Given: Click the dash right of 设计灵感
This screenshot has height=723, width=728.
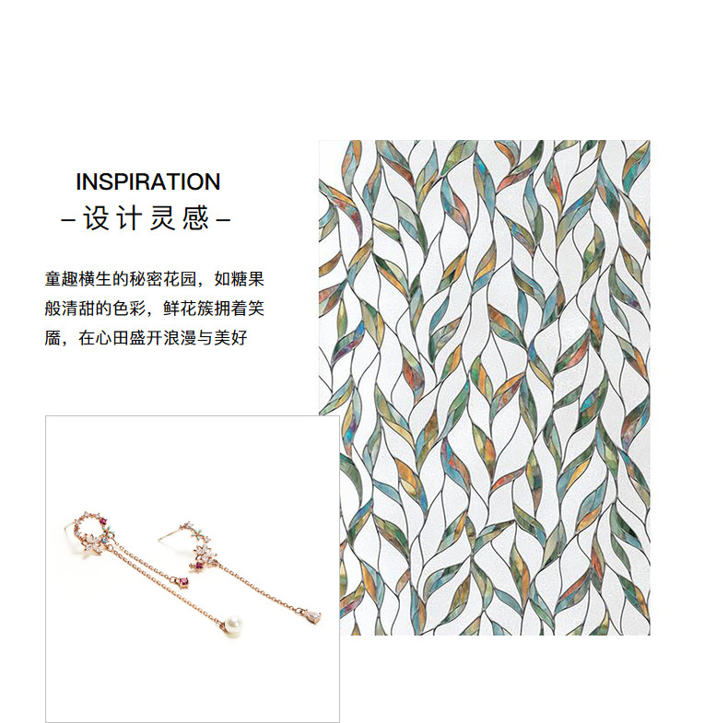Looking at the screenshot, I should pos(224,219).
